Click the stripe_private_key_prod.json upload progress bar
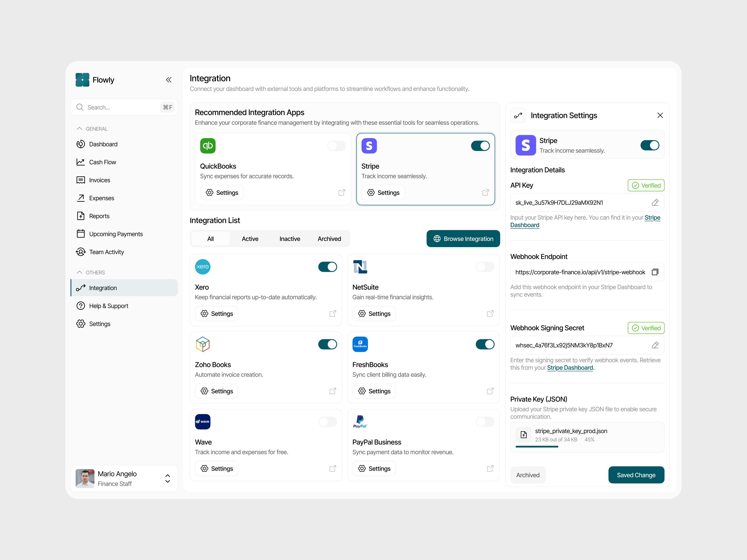747x560 pixels. click(537, 446)
